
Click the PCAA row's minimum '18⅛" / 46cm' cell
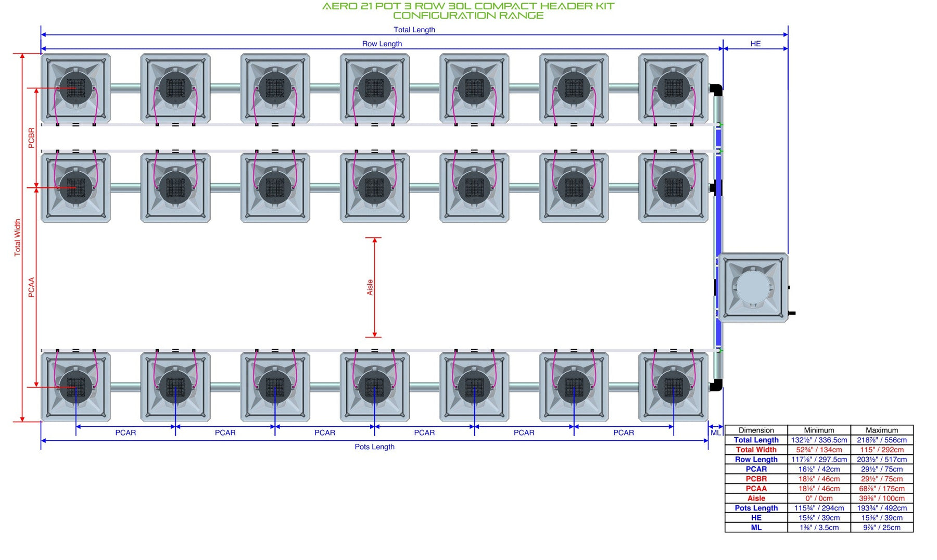coord(819,489)
